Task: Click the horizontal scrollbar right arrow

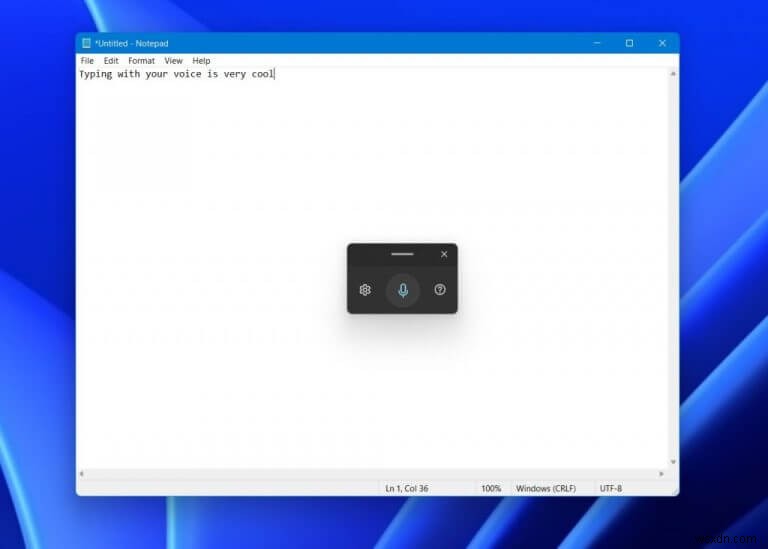Action: [661, 474]
